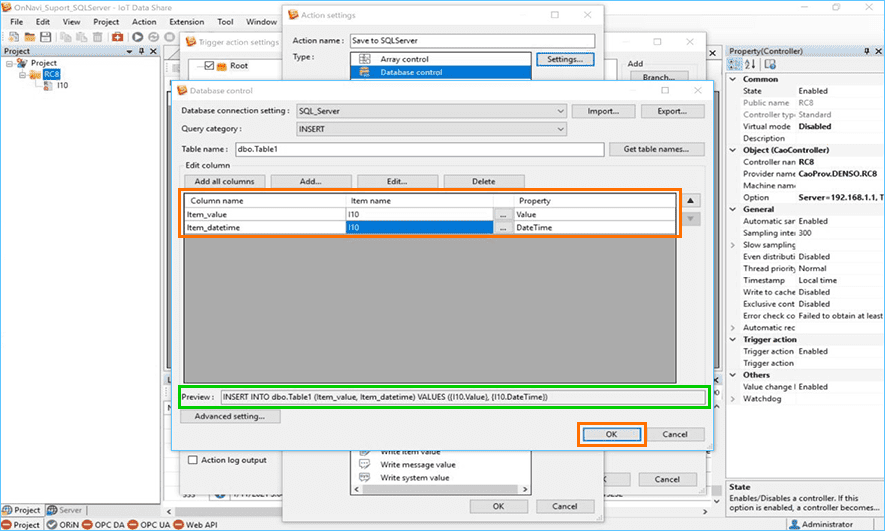Click the Preview SQL statement field
The height and width of the screenshot is (531, 885).
463,397
